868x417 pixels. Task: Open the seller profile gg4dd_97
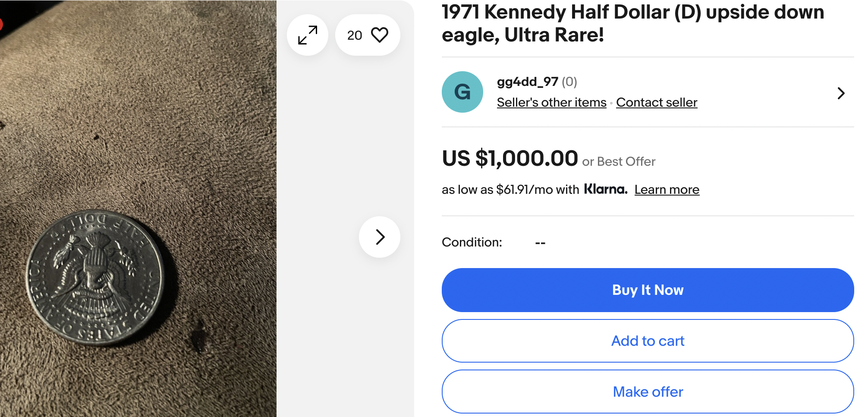coord(527,82)
